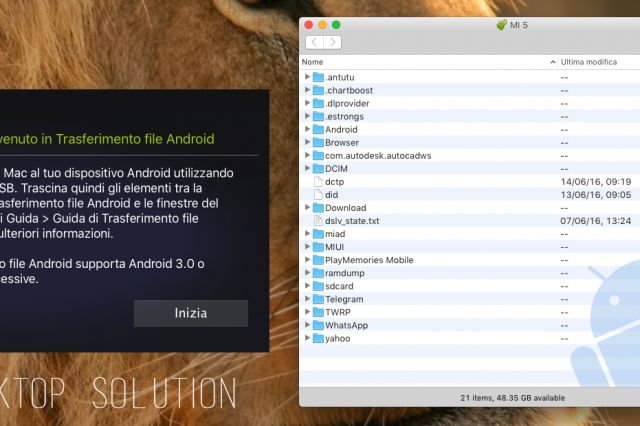
Task: Expand the Telegram folder disclosure triangle
Action: pos(307,299)
